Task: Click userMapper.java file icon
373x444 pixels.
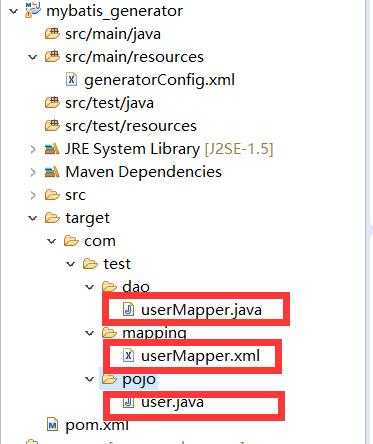Action: click(x=128, y=309)
